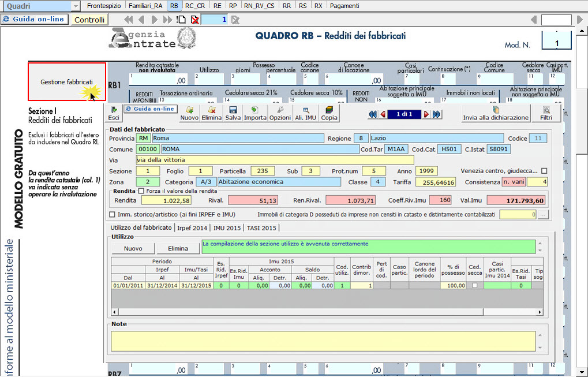Click the Rendita value field
The image size is (588, 377).
click(166, 200)
